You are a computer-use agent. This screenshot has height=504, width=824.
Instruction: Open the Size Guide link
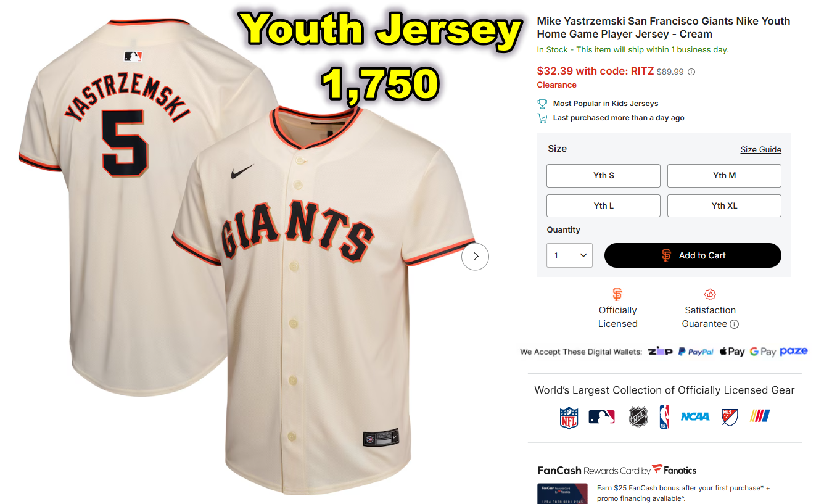click(x=760, y=149)
